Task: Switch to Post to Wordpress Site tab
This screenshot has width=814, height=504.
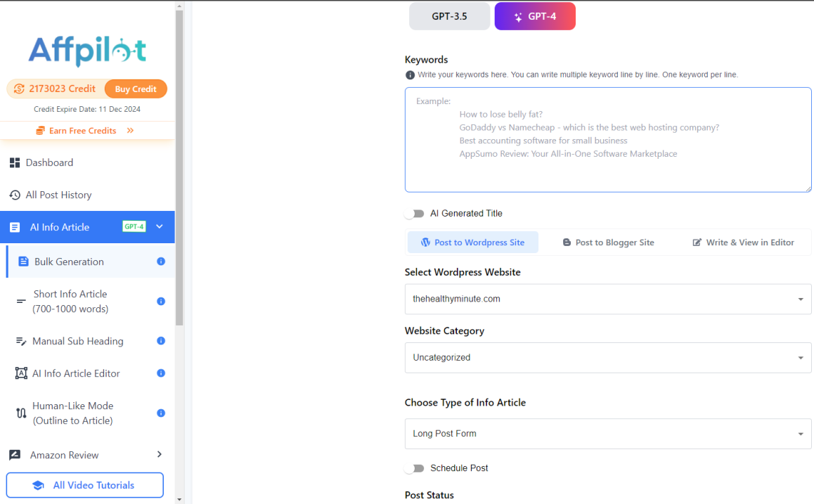Action: (473, 243)
